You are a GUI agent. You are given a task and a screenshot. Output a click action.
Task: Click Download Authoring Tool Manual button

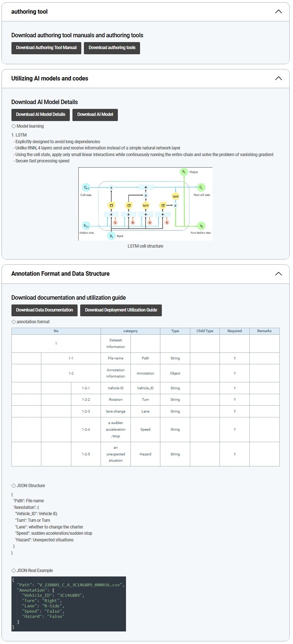point(46,48)
